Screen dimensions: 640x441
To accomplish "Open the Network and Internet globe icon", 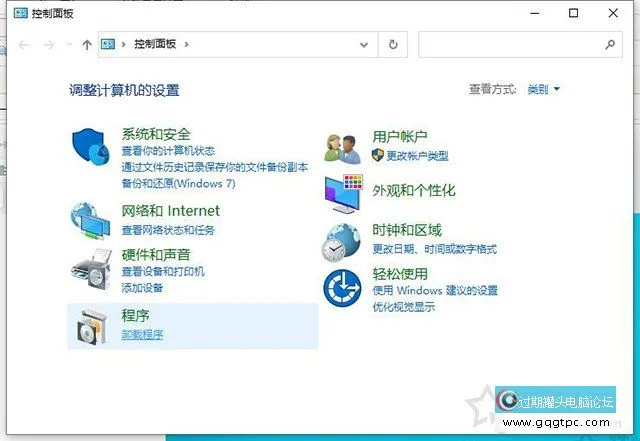I will [x=90, y=220].
